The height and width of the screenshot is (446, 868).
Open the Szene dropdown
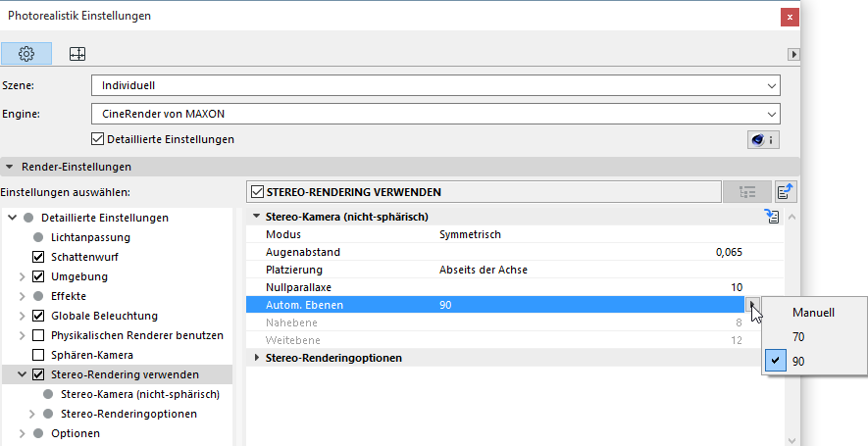(x=435, y=85)
